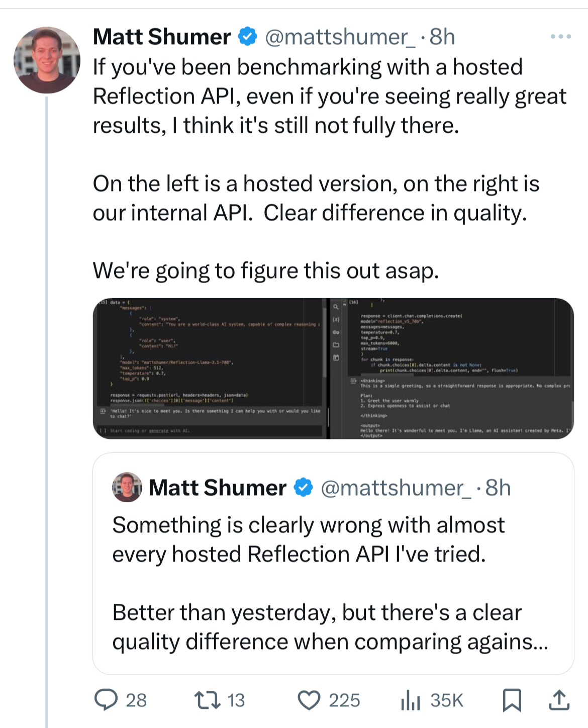588x728 pixels.
Task: Click the 225 likes count
Action: click(344, 700)
